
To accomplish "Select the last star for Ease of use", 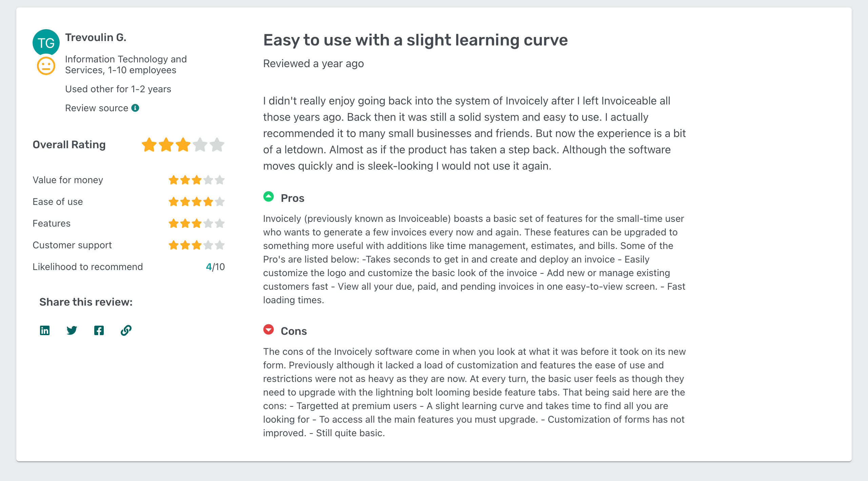I will (220, 201).
